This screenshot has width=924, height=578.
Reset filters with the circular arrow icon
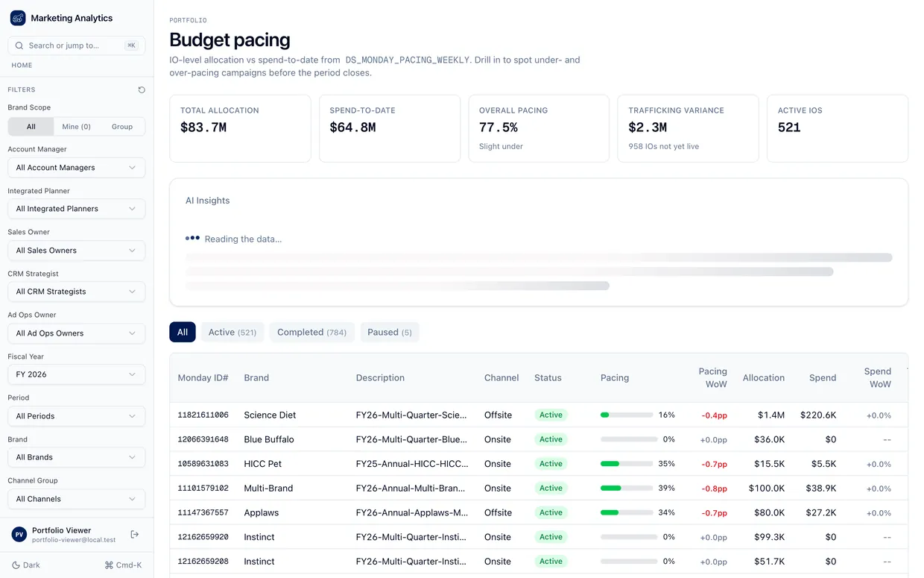pos(142,89)
